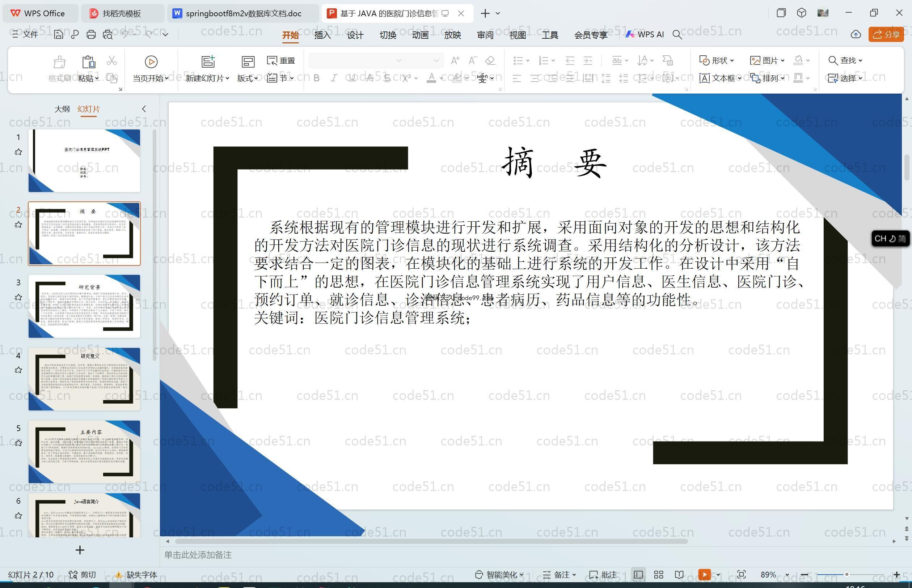The width and height of the screenshot is (912, 588).
Task: Click the Share (分享) button
Action: tap(886, 34)
